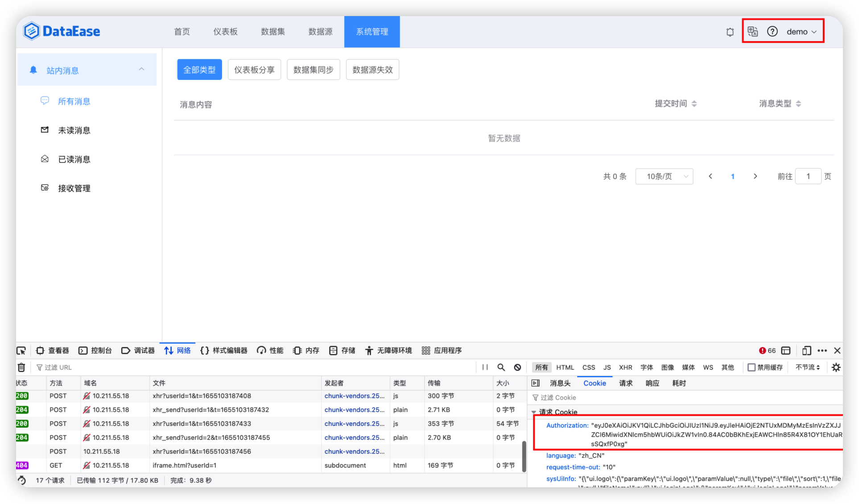Toggle responsive design mode icon
This screenshot has height=504, width=859.
806,351
